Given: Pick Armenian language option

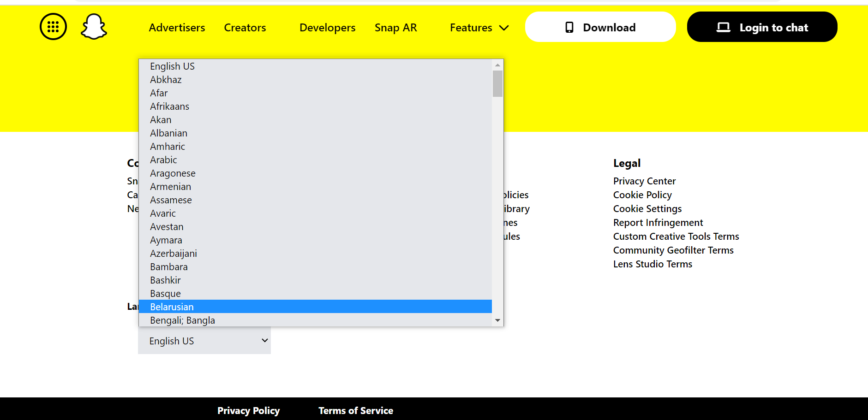Looking at the screenshot, I should point(315,186).
